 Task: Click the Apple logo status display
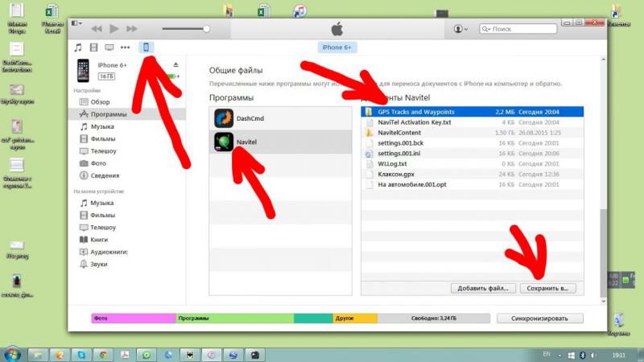tap(336, 29)
